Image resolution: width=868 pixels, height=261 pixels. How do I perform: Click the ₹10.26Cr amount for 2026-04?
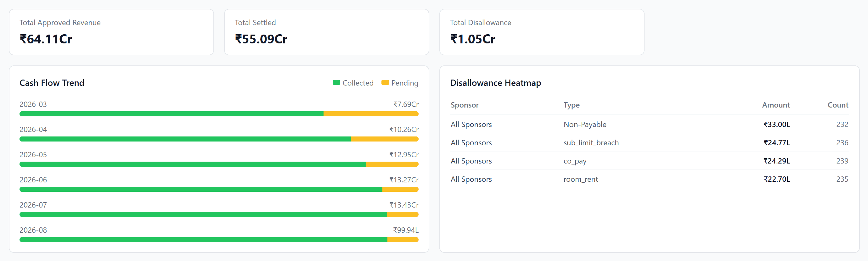(404, 130)
